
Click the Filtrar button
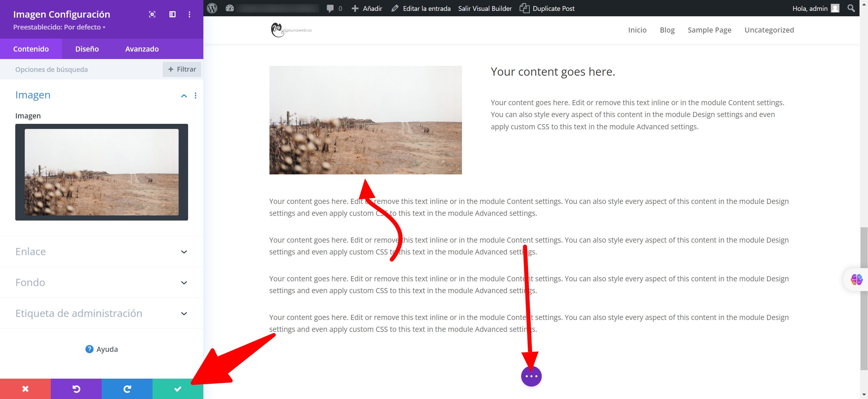(x=182, y=69)
